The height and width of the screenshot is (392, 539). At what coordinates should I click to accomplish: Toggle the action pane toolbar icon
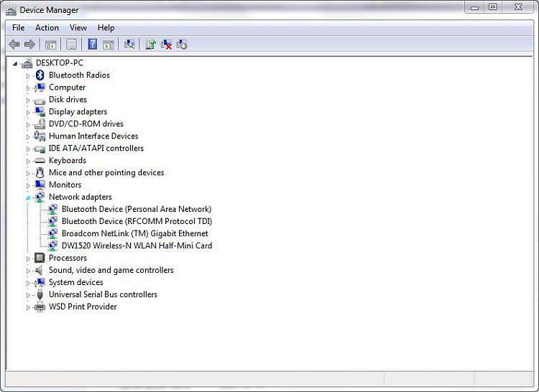[x=109, y=45]
